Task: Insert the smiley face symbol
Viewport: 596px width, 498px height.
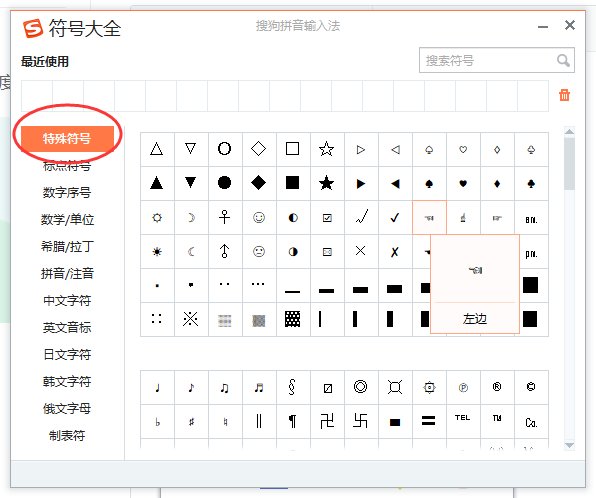Action: (x=259, y=217)
